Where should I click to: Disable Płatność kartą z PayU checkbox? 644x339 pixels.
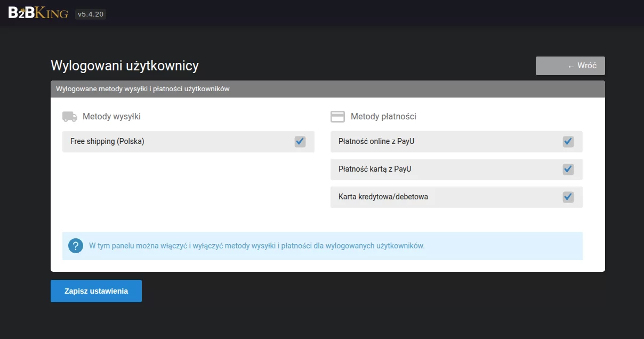tap(568, 170)
